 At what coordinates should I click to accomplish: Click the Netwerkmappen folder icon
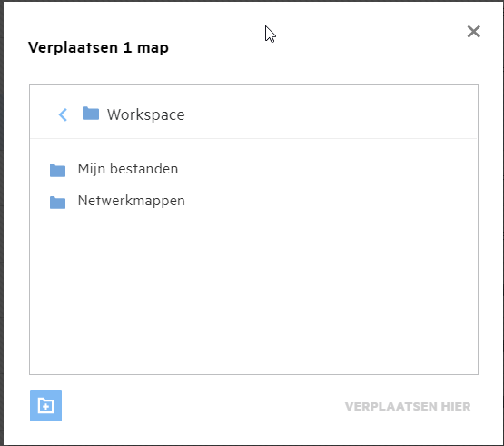pyautogui.click(x=57, y=203)
